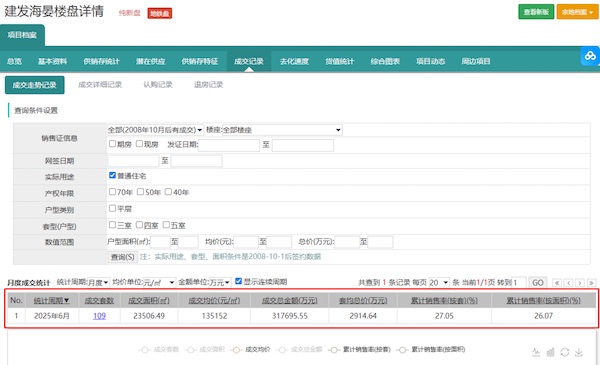Click the green 查看新版 button

536,12
